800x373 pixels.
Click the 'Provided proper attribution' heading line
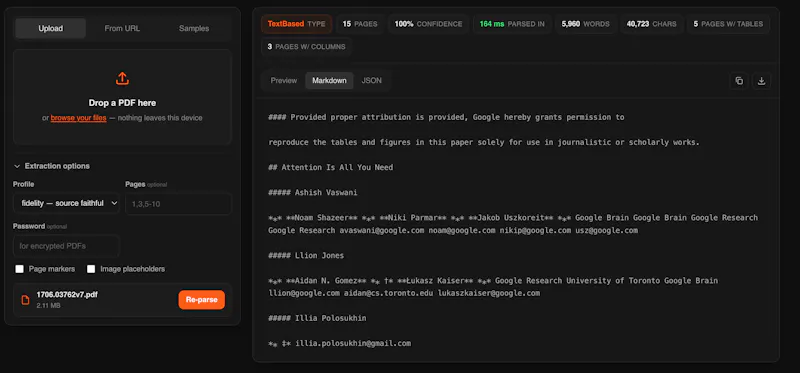pos(446,117)
